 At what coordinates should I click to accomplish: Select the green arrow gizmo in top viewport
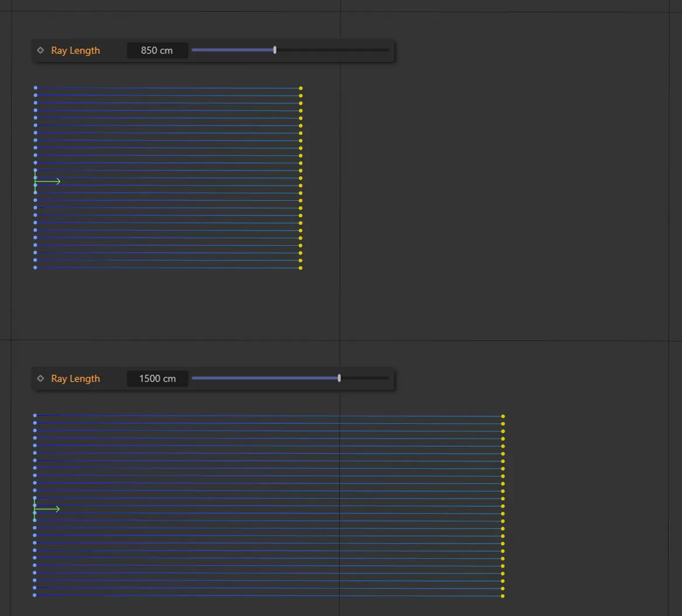coord(47,181)
